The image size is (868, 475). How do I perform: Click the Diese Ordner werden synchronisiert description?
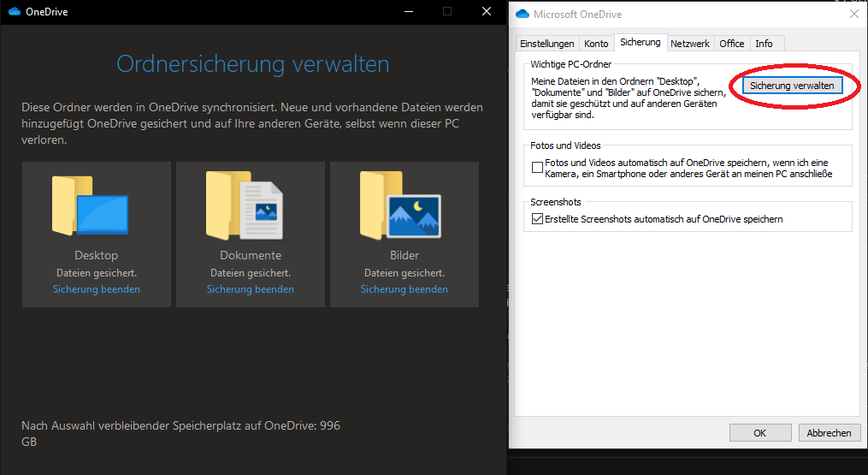(252, 123)
